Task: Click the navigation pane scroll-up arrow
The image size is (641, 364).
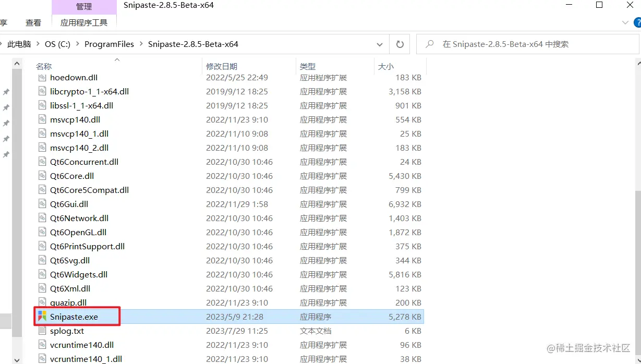Action: pos(17,63)
